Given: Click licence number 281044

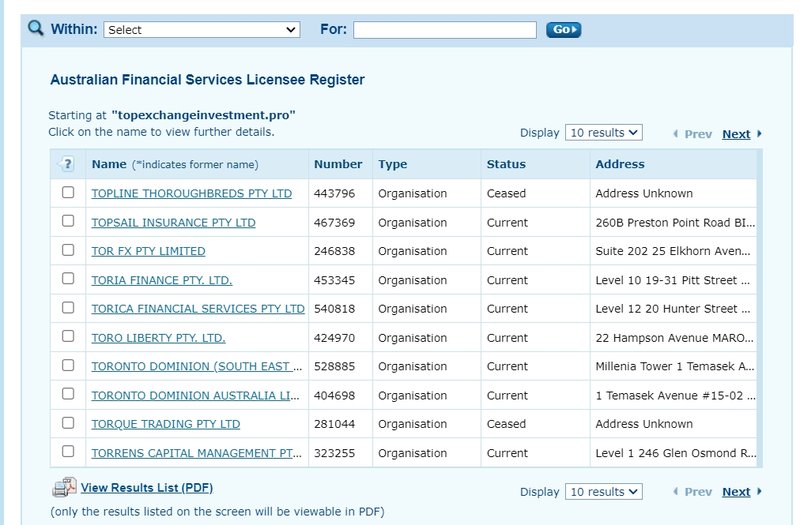Looking at the screenshot, I should [334, 424].
